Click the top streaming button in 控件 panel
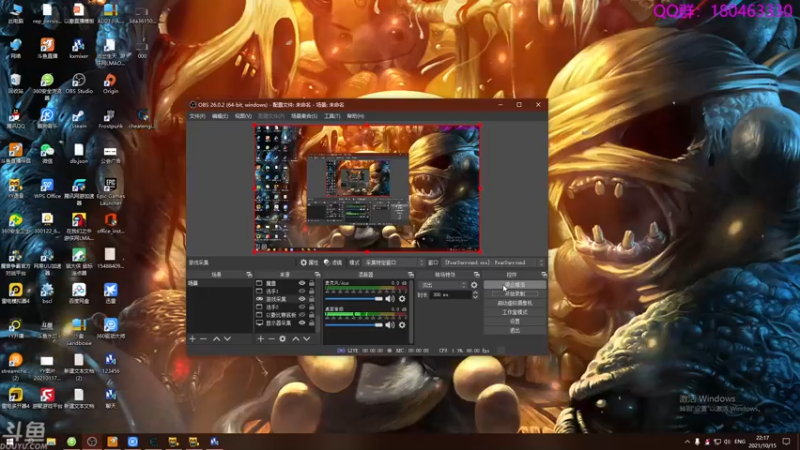 coord(515,285)
